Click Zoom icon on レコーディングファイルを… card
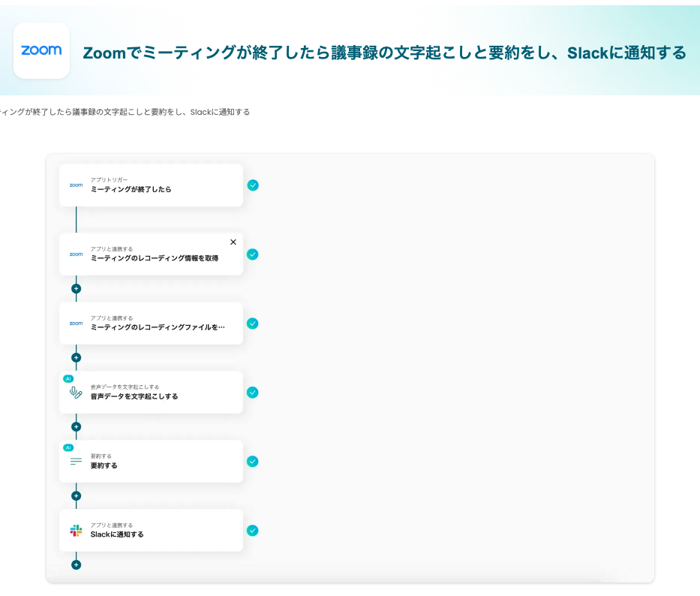The image size is (700, 596). (x=76, y=324)
